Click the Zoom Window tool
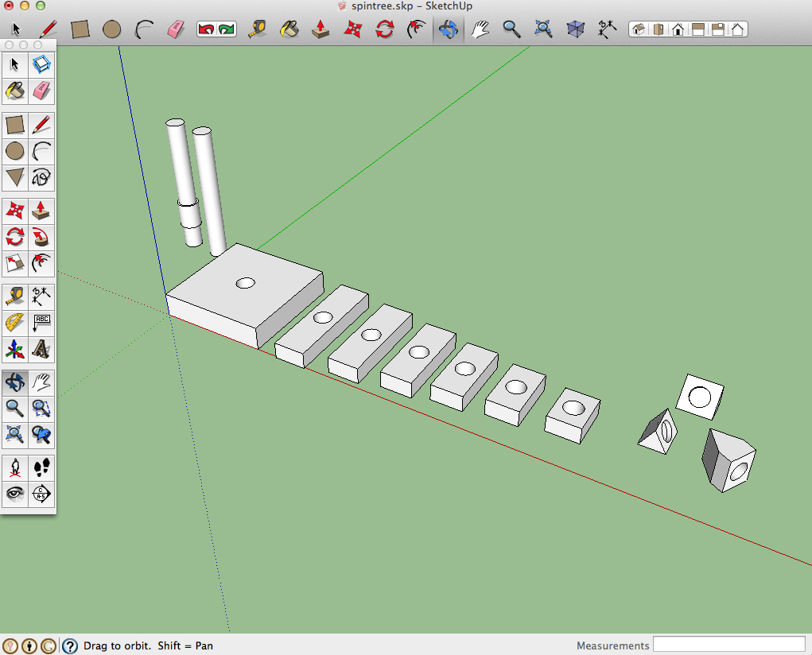 tap(41, 409)
